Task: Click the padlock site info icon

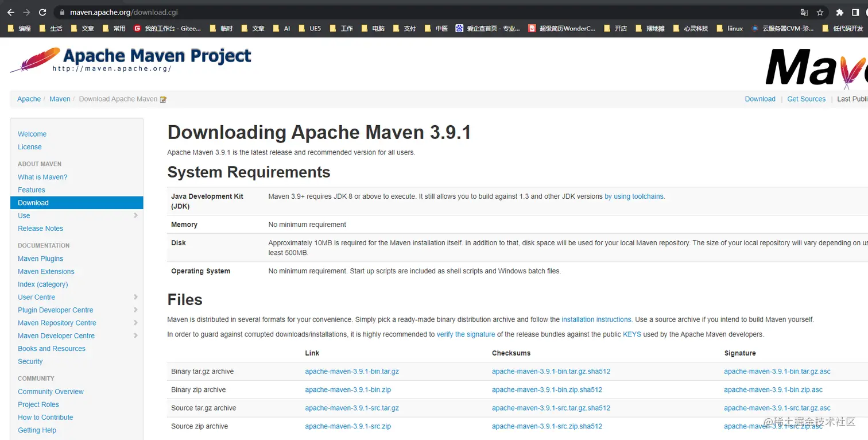Action: [x=62, y=12]
